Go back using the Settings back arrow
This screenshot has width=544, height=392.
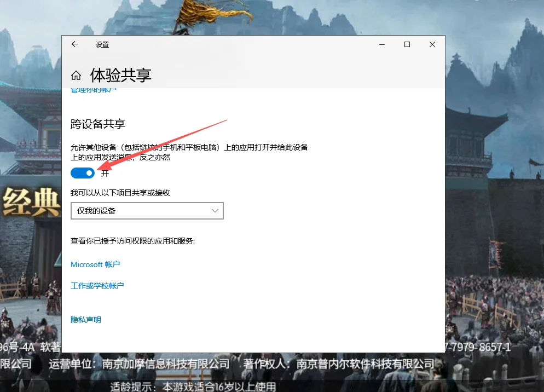click(75, 44)
